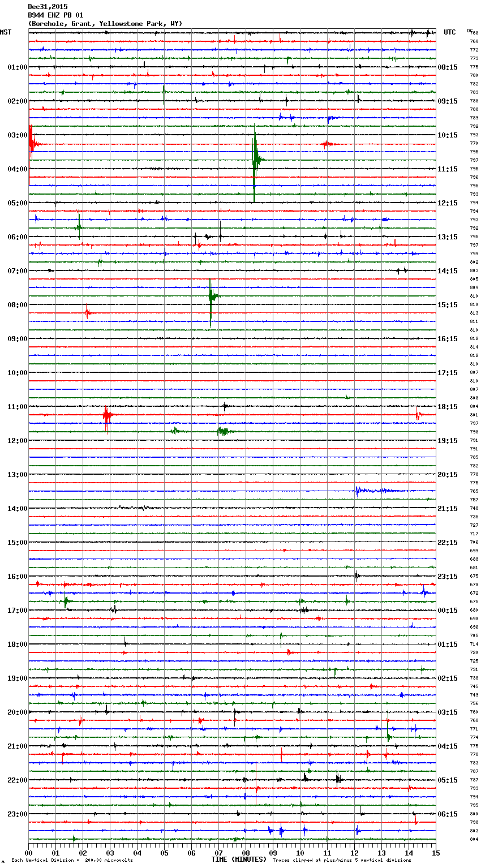Select the 14:00 MST row label

18,509
